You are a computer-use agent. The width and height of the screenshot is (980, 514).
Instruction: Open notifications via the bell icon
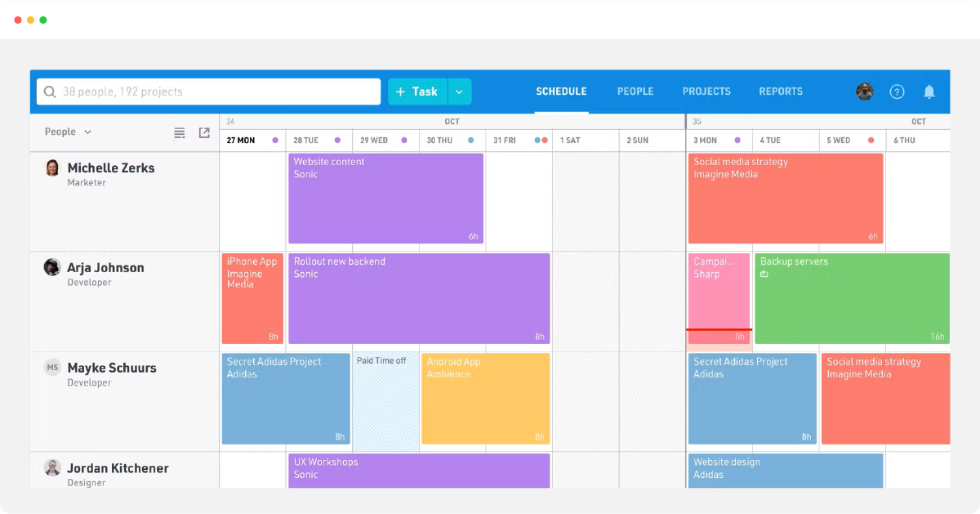pos(929,92)
